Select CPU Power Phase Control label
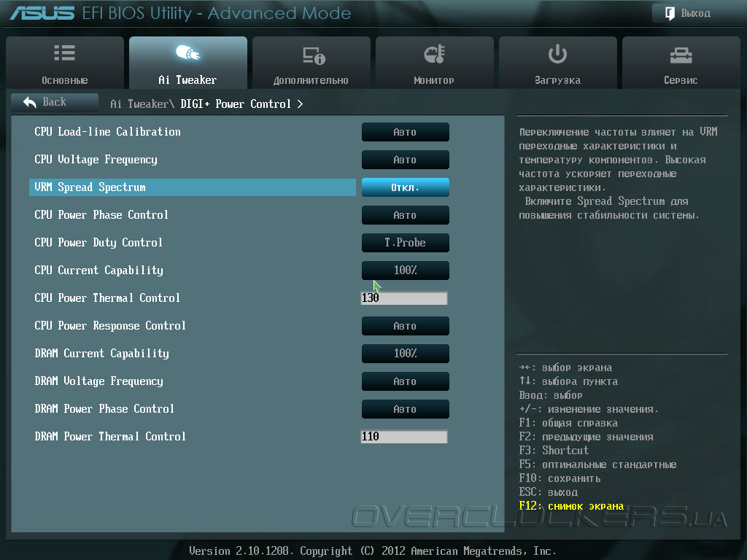Screen dimensions: 747x560 coord(101,215)
